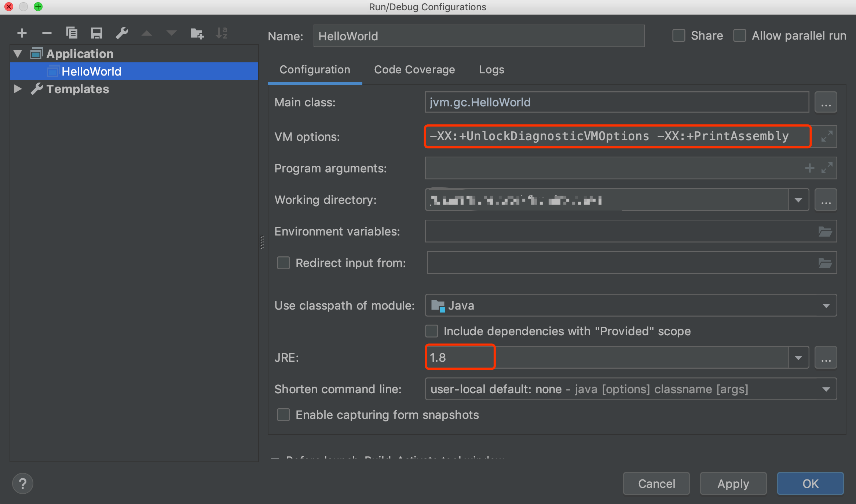The height and width of the screenshot is (504, 856).
Task: Click the Copy Configuration icon
Action: tap(72, 33)
